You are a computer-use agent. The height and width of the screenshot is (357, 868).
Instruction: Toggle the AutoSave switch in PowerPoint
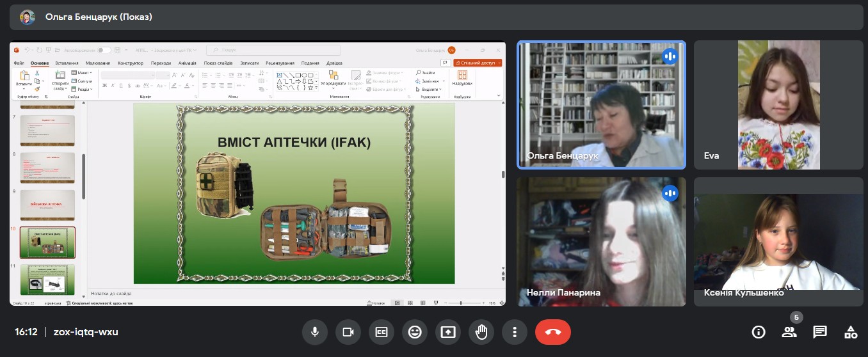[104, 50]
